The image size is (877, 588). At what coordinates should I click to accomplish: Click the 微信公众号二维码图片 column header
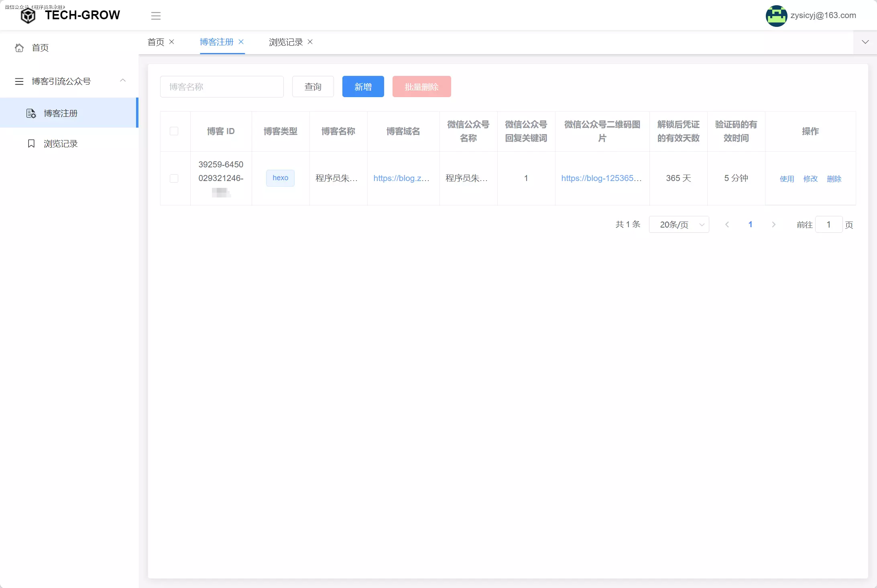click(602, 131)
